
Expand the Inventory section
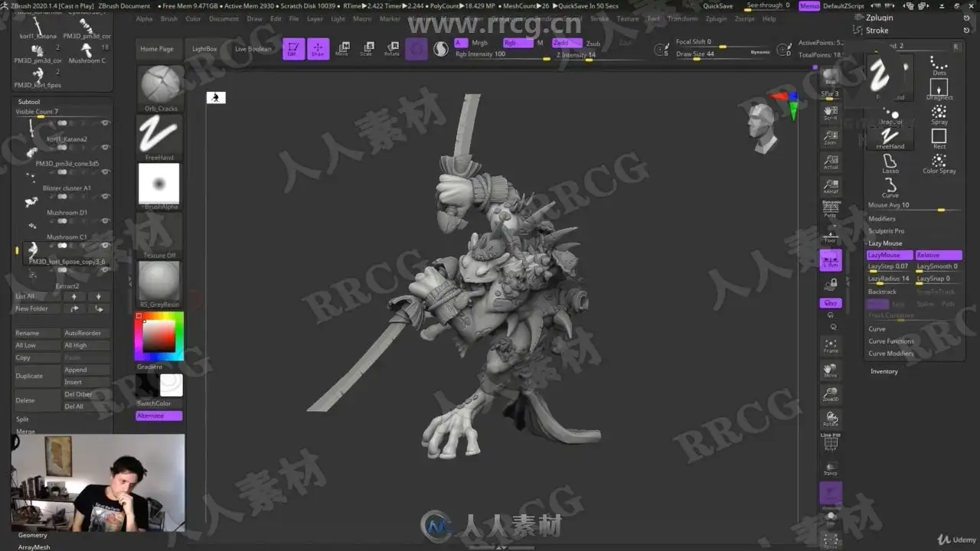[x=884, y=371]
